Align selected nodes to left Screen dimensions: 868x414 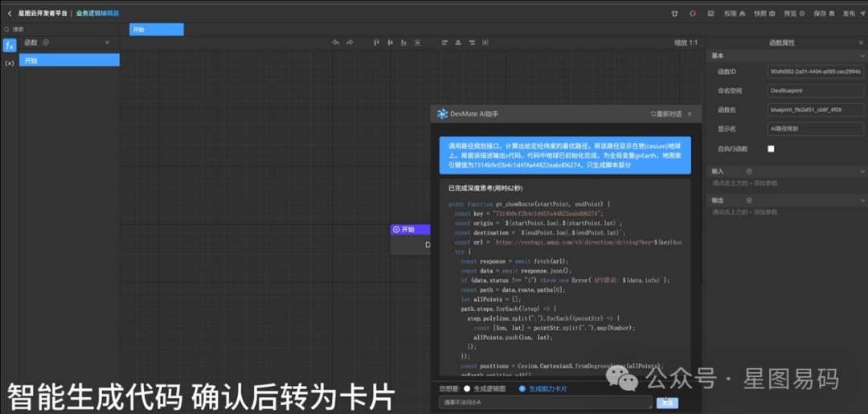444,43
